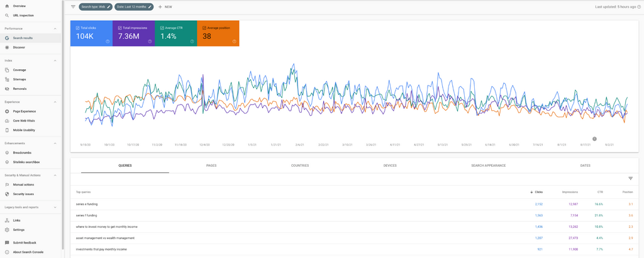Switch to the Pages tab
644x258 pixels.
tap(211, 165)
